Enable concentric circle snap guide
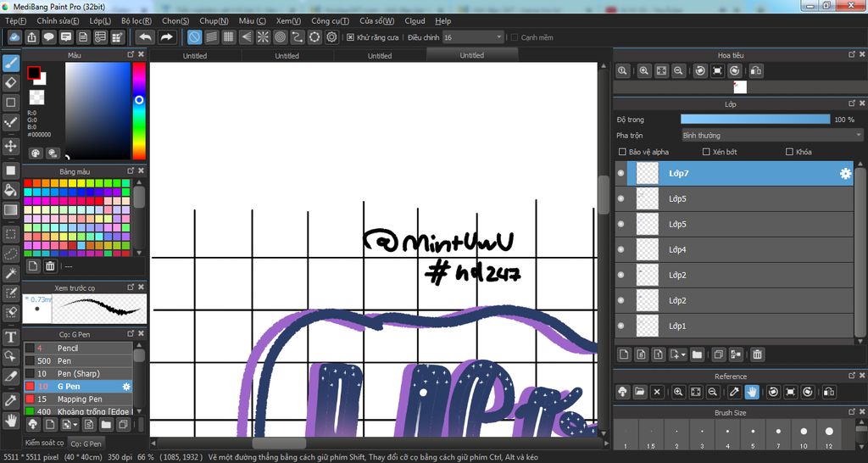The image size is (868, 463). tap(280, 37)
